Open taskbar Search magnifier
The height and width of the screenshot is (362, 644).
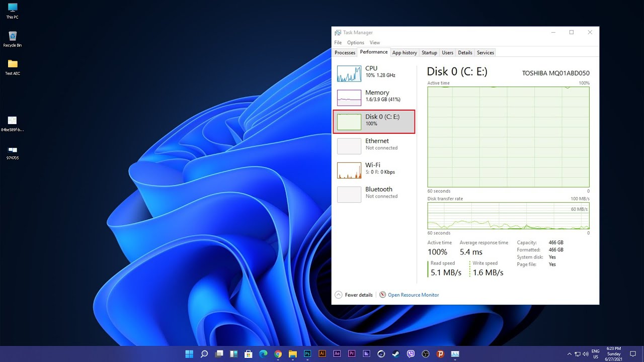pyautogui.click(x=204, y=354)
